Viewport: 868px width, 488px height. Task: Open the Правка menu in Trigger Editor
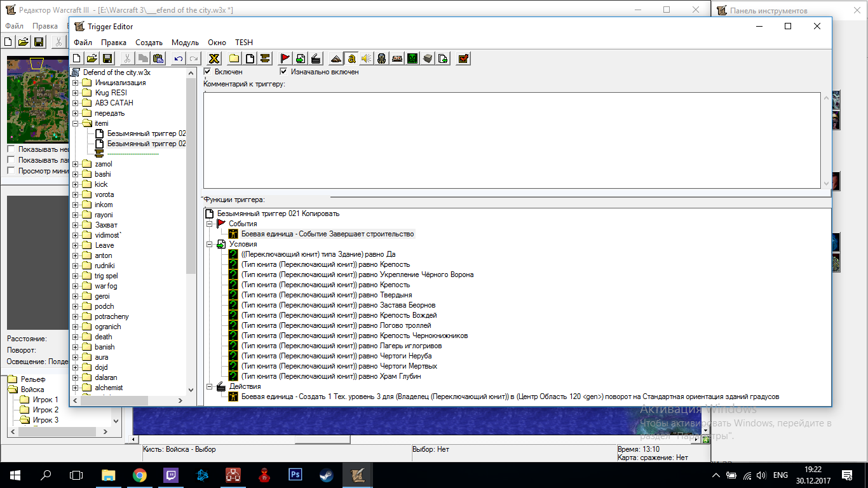pos(114,43)
